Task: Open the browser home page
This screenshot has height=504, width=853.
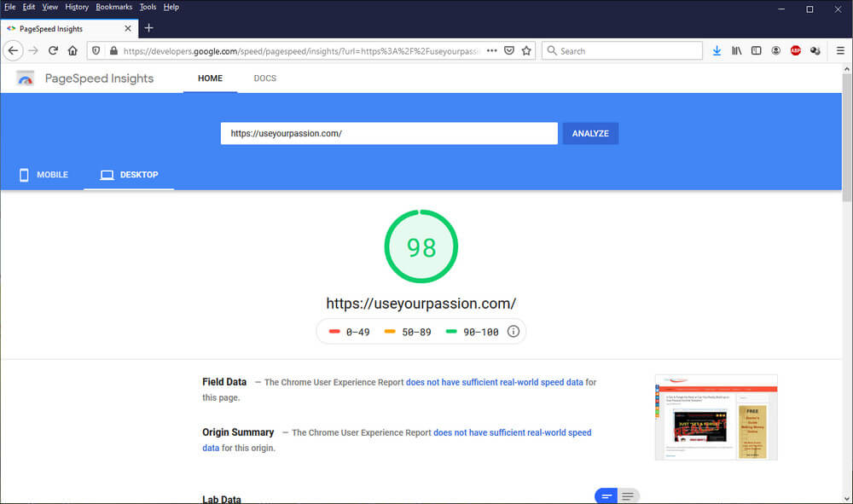Action: pyautogui.click(x=73, y=50)
